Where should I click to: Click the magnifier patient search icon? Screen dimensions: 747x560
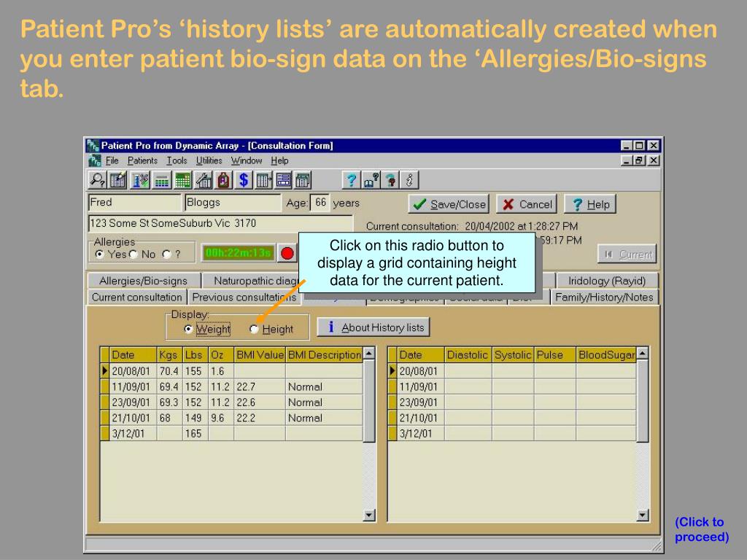point(98,180)
